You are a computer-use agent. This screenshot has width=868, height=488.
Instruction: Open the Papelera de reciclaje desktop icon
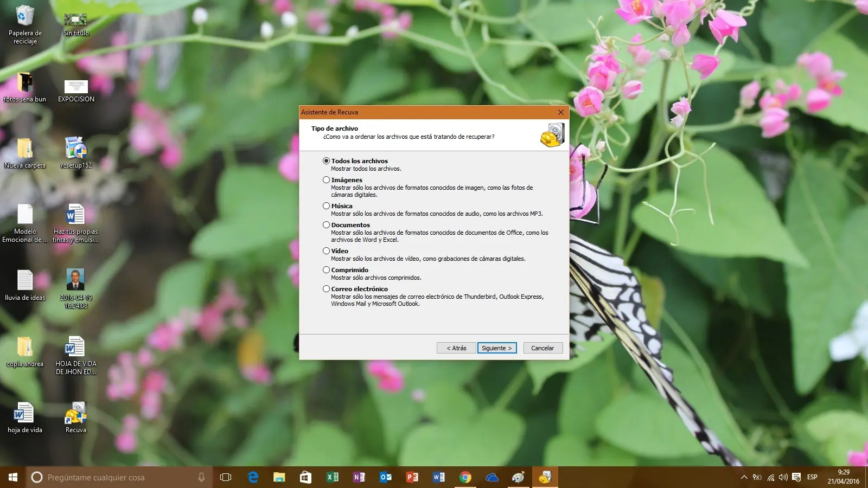pos(25,24)
